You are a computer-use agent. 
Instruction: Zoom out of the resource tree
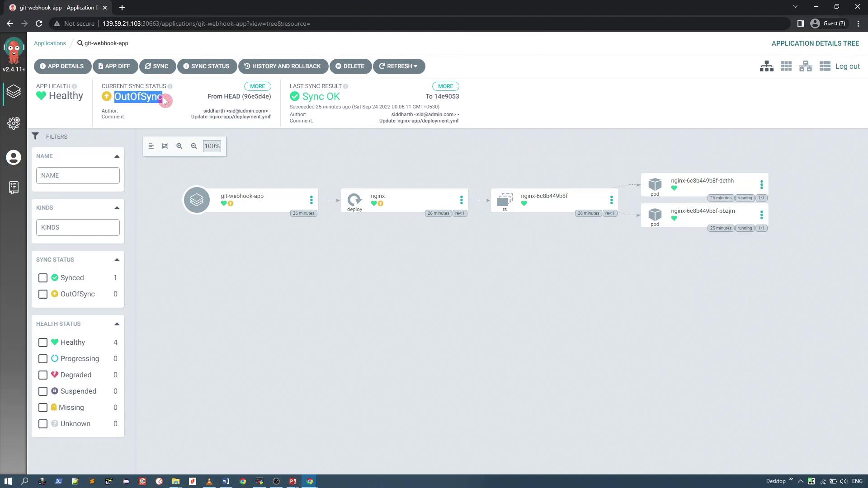pos(194,146)
